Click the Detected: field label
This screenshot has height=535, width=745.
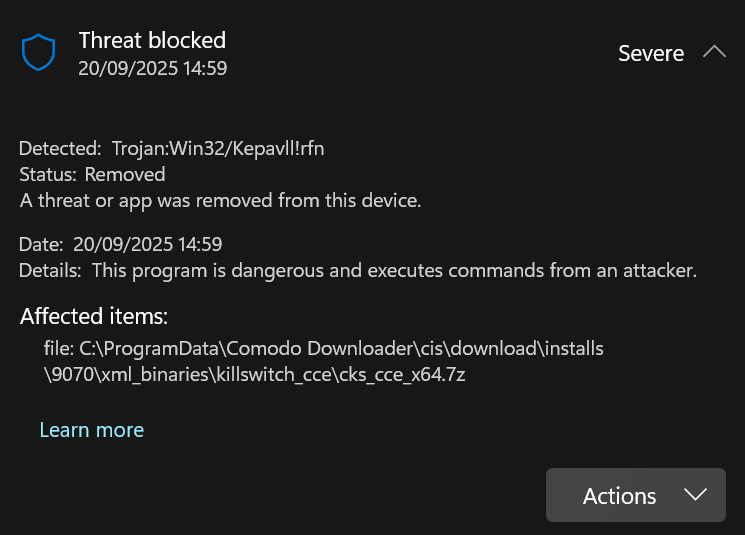click(60, 148)
